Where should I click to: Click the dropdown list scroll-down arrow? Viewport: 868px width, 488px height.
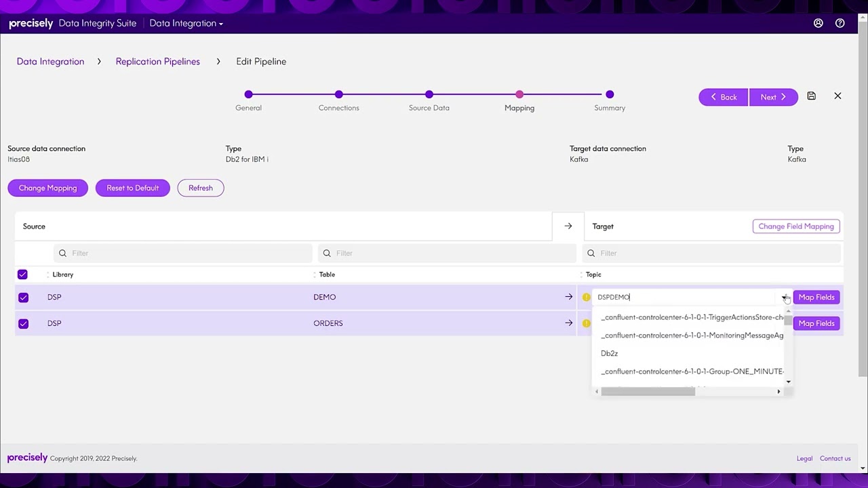(x=788, y=382)
